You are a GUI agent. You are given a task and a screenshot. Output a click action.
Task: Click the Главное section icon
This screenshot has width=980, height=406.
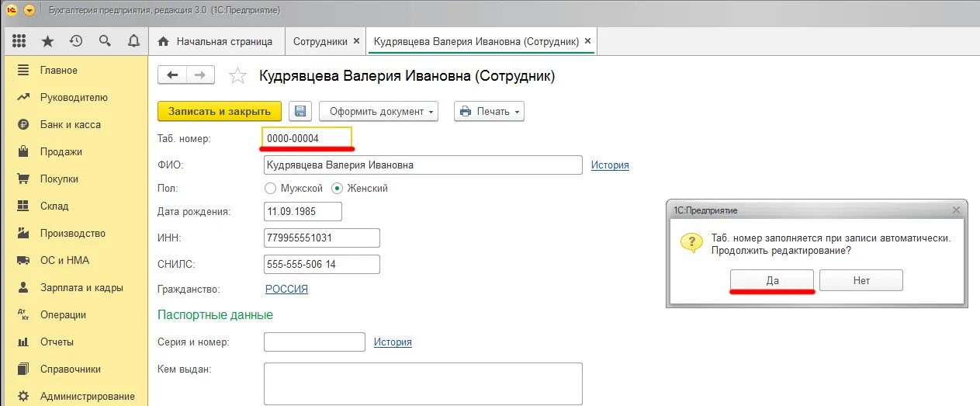(23, 70)
